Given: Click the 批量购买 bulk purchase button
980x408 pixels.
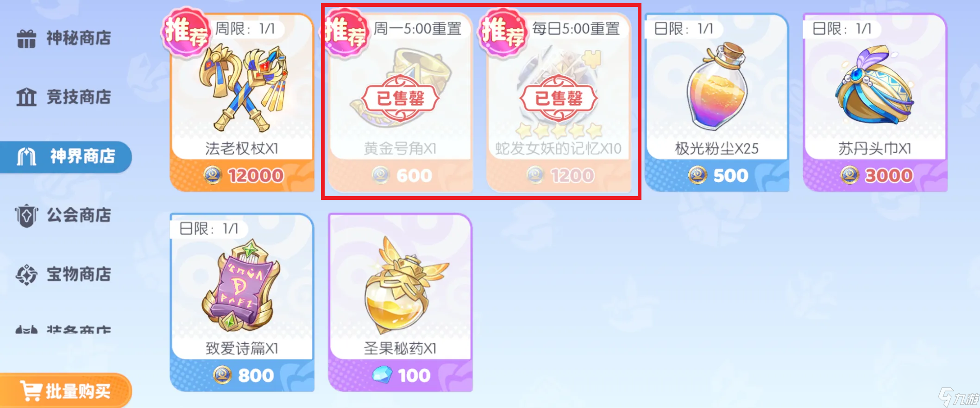Looking at the screenshot, I should click(x=66, y=391).
